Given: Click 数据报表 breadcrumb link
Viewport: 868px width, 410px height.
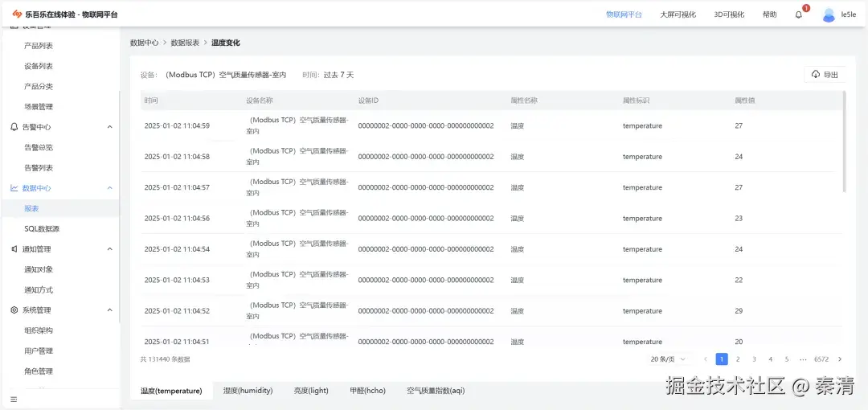Looking at the screenshot, I should [185, 43].
